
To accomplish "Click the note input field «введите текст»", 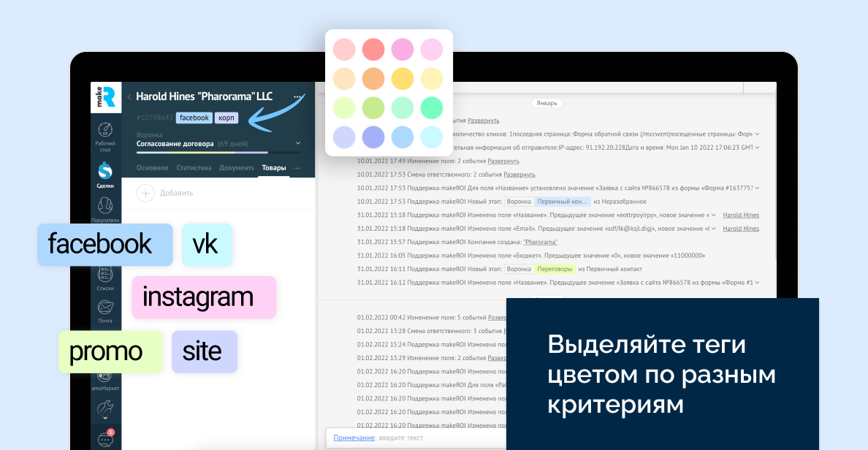I will tap(401, 438).
